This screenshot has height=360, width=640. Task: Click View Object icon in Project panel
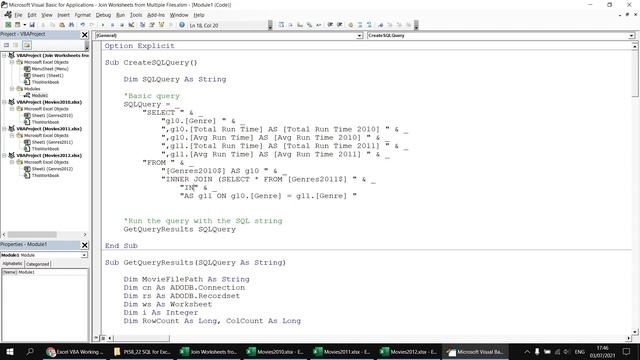[16, 45]
